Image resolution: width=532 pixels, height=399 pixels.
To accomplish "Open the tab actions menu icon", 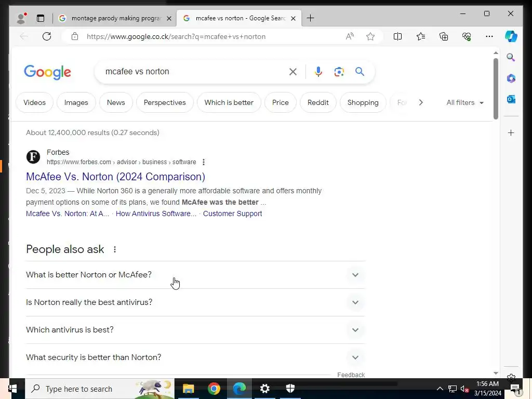I will [41, 18].
